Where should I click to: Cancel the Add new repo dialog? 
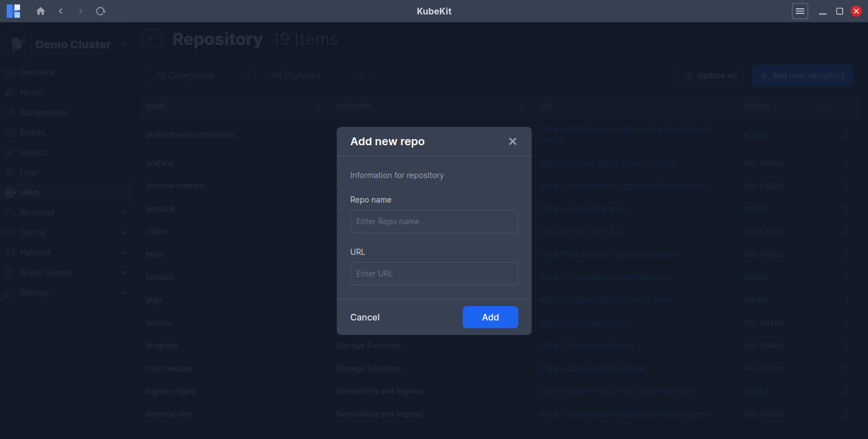[x=365, y=317]
